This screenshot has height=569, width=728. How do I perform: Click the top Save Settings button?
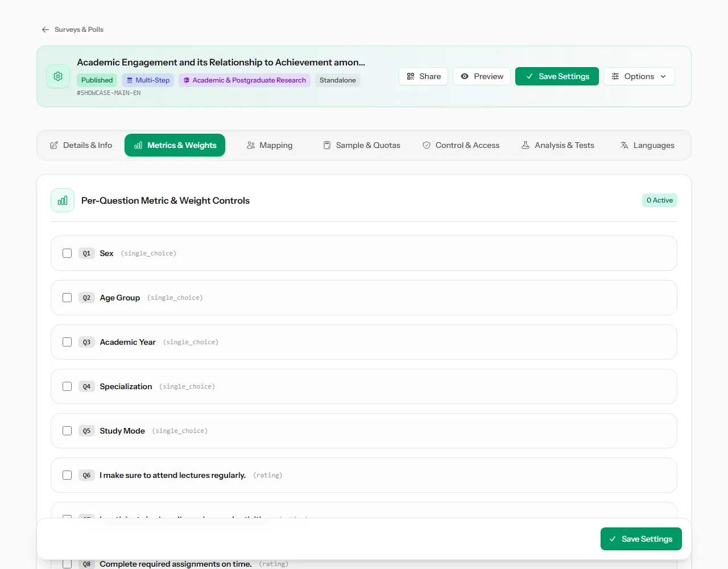coord(557,76)
